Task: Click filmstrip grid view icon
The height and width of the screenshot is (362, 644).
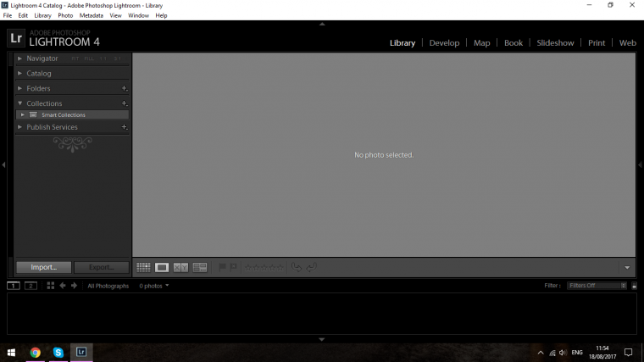Action: click(51, 286)
